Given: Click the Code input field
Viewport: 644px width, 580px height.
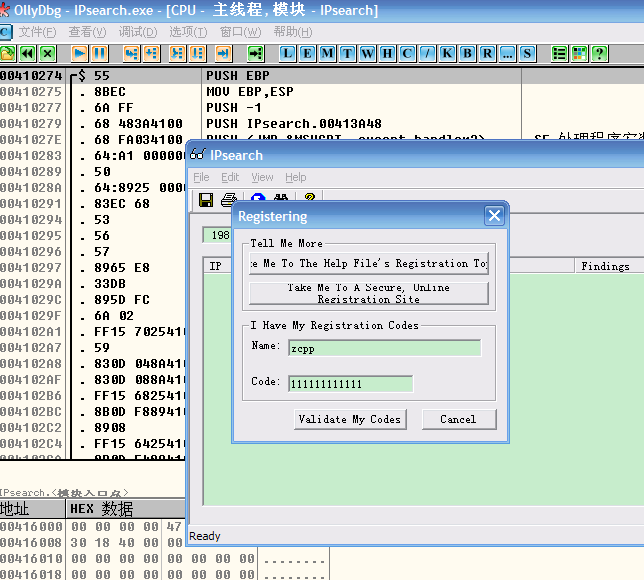Looking at the screenshot, I should coord(350,384).
